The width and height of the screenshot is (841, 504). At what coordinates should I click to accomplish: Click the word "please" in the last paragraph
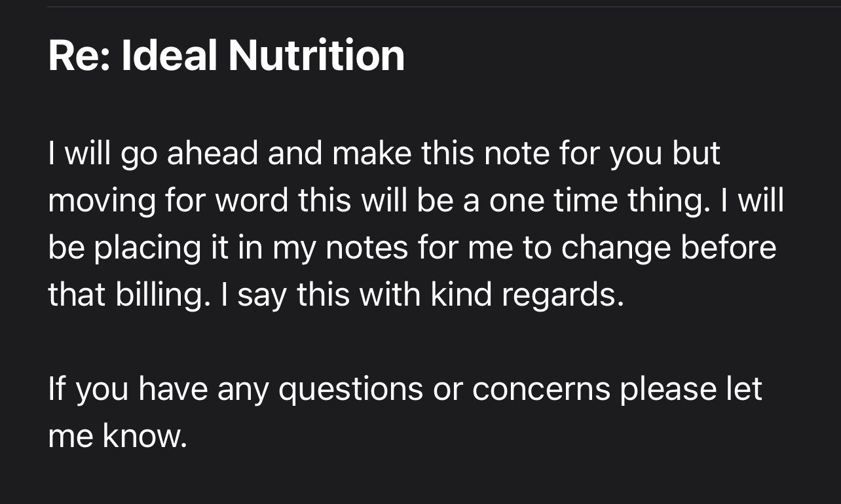click(667, 389)
